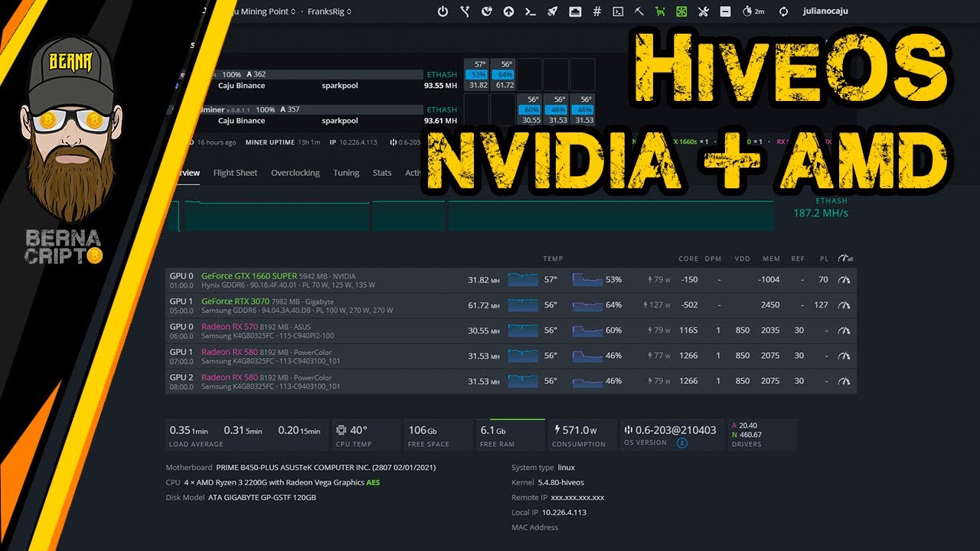The height and width of the screenshot is (551, 980).
Task: Click the fan mini graph for GTX 1660 SUPER
Action: click(587, 279)
